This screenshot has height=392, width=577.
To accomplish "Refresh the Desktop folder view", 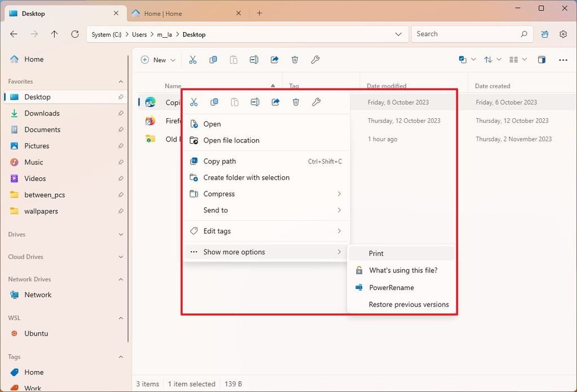I will [74, 34].
